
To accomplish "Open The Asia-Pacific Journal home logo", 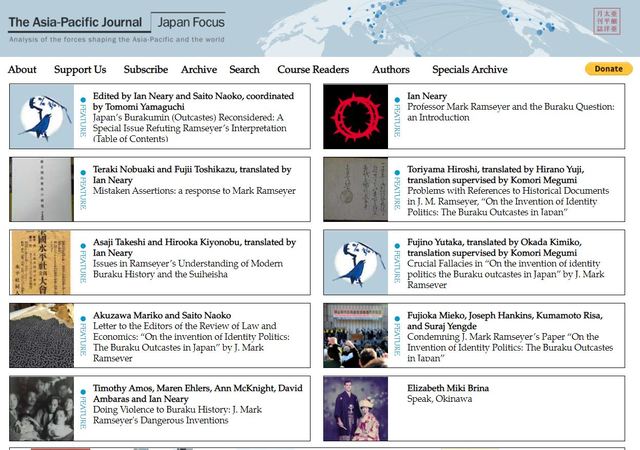I will pos(75,22).
